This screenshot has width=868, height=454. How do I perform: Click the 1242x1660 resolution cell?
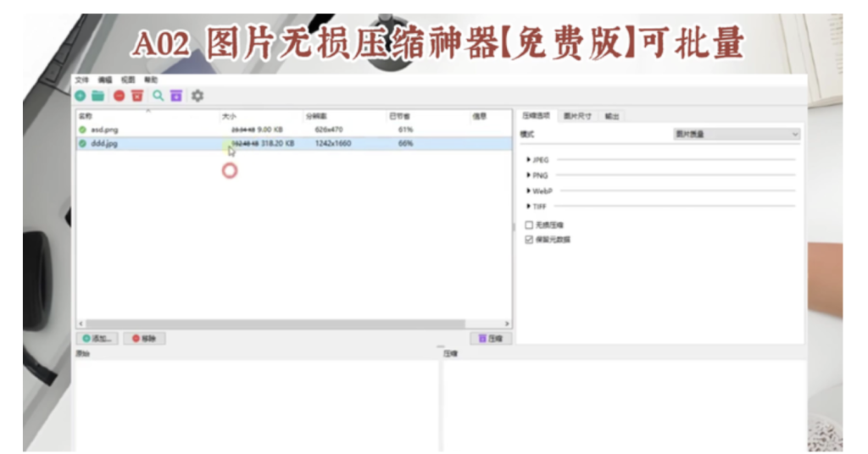click(x=332, y=143)
